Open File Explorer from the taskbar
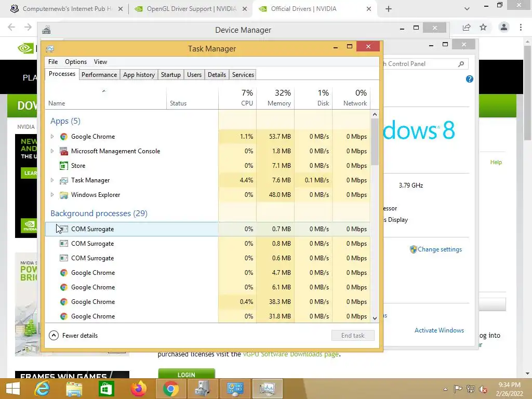This screenshot has width=532, height=399. [74, 389]
